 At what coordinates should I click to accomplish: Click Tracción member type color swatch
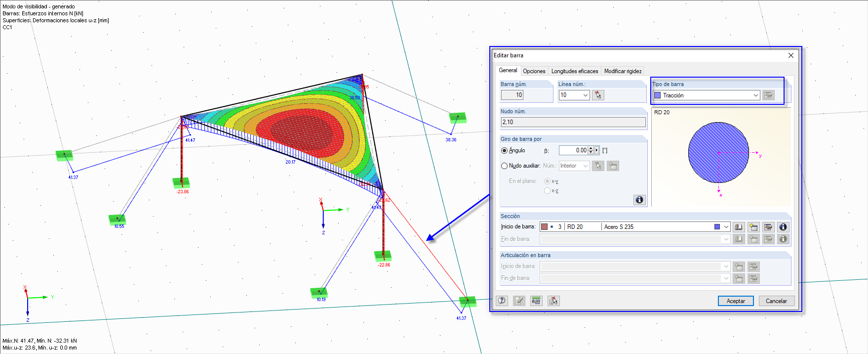657,95
